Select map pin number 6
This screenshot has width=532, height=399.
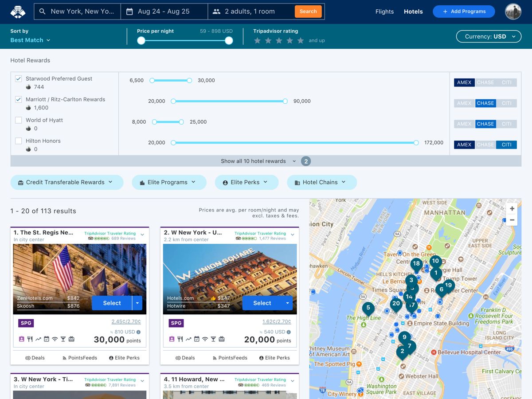pos(441,290)
